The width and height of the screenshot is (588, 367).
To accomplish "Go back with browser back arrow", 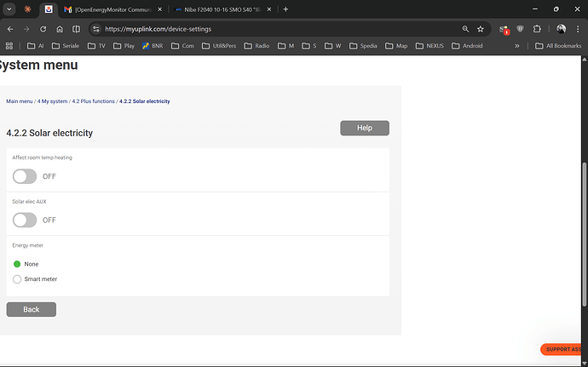I will pyautogui.click(x=9, y=28).
